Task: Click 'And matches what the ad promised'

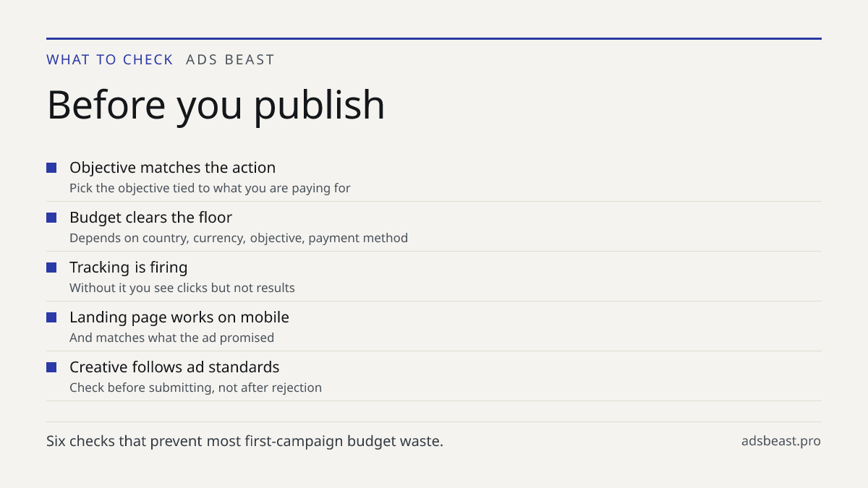Action: click(x=171, y=338)
